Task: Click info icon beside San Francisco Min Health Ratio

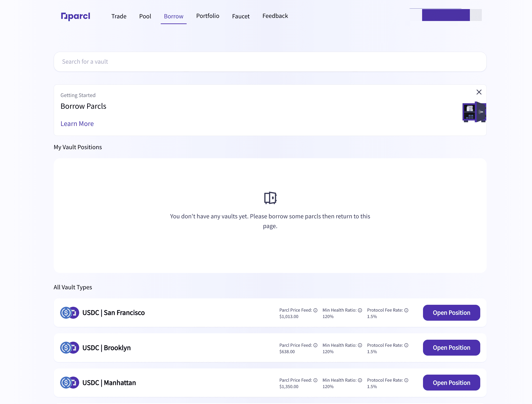Action: pyautogui.click(x=360, y=310)
